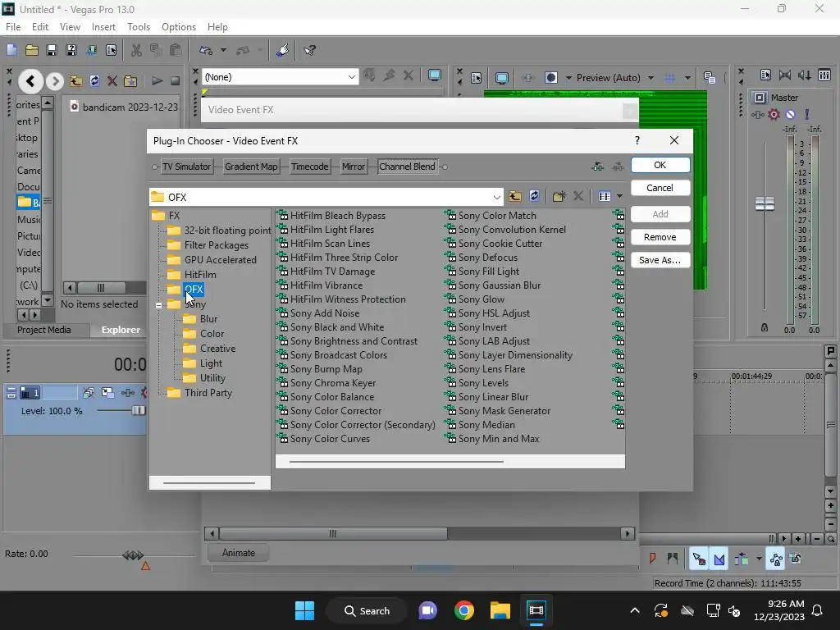The width and height of the screenshot is (840, 630).
Task: Select Channel Blend in the plug-in chain
Action: tap(407, 167)
